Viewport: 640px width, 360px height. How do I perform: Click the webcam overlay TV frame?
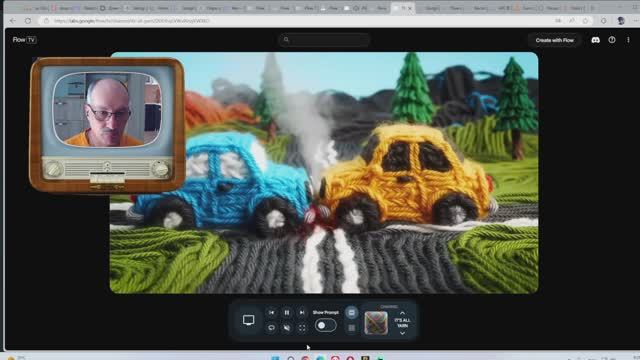pos(107,124)
